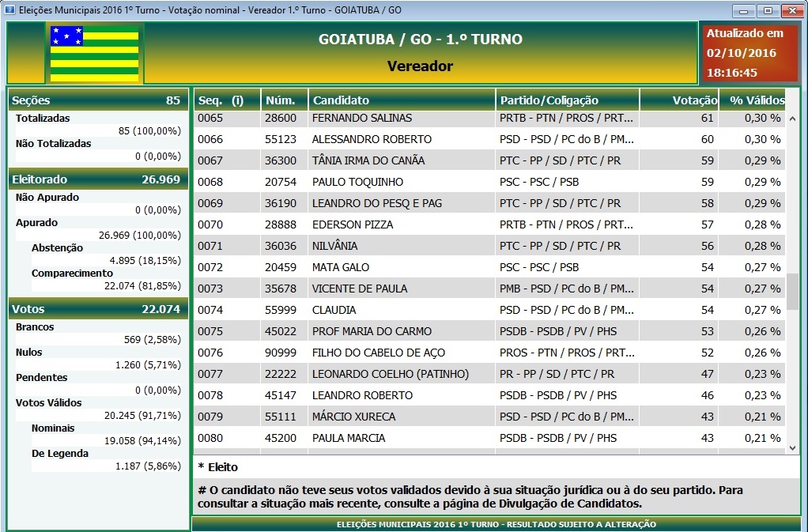808x532 pixels.
Task: Click party PSC - PSC / PSB for Paulo Toquinho
Action: coord(539,182)
